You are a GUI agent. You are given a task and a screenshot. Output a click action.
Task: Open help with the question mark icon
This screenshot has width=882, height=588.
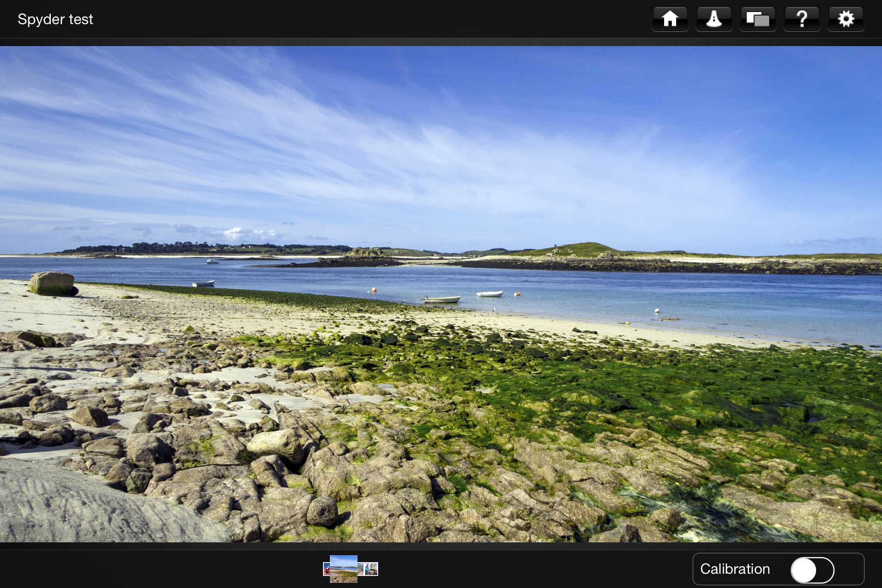click(x=802, y=19)
